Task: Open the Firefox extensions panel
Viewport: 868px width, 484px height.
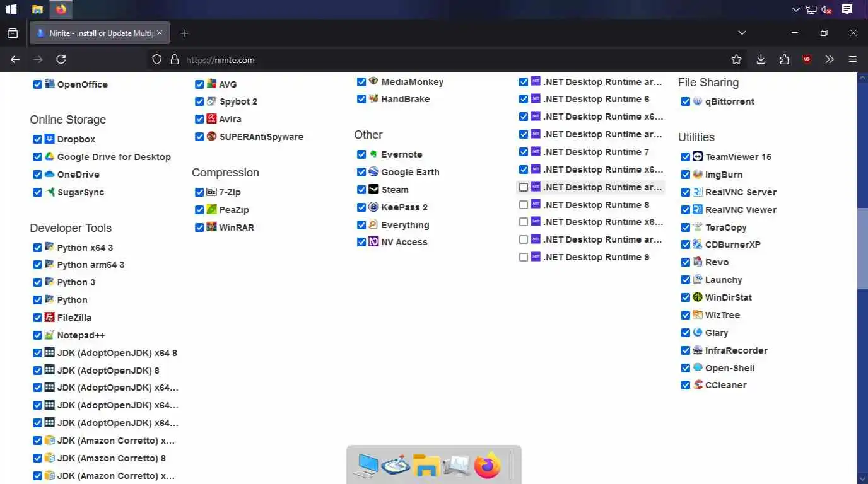Action: 784,59
